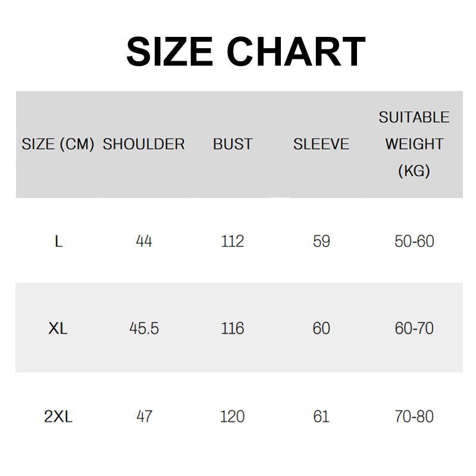Select sleeve value 59
This screenshot has width=476, height=476.
pos(321,241)
